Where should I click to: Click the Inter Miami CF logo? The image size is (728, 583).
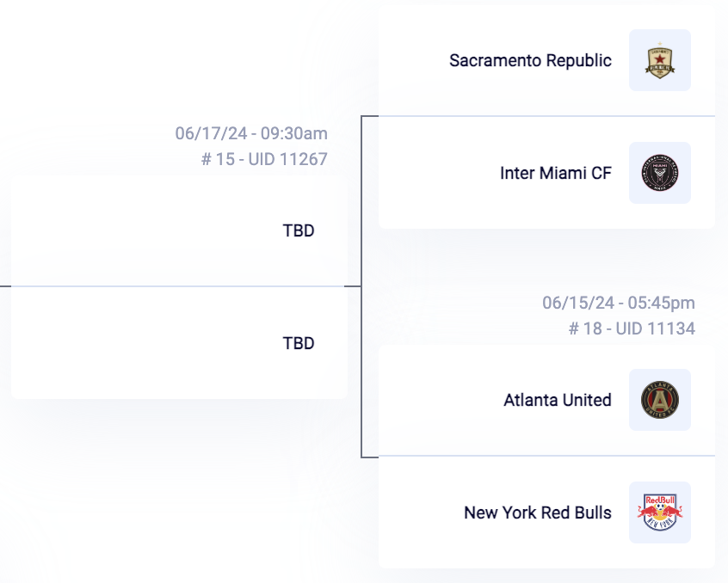point(660,173)
